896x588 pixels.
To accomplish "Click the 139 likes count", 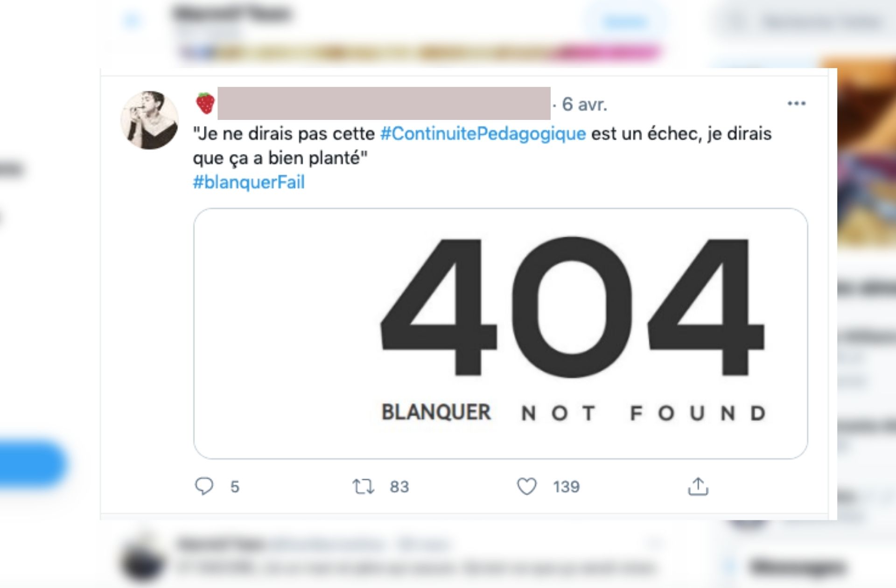I will 566,487.
